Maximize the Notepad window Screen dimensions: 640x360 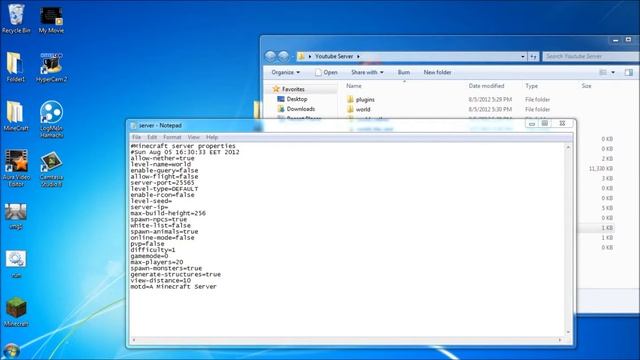click(544, 123)
